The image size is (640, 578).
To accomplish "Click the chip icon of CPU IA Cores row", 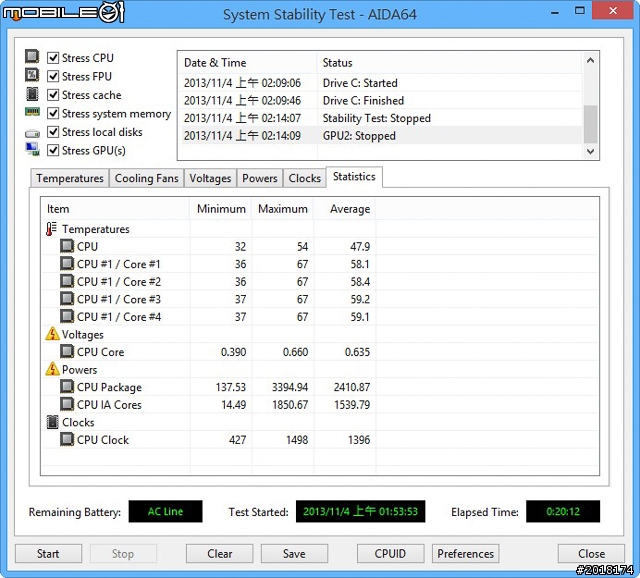I will coord(67,404).
